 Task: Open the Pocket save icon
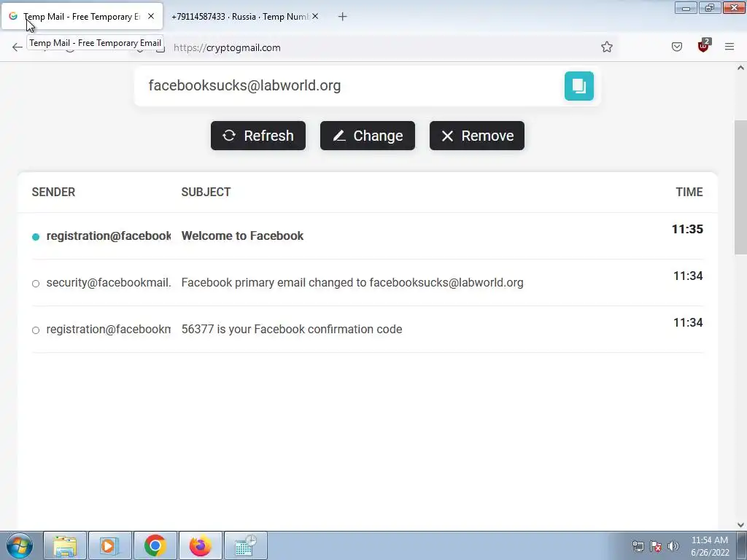tap(677, 47)
